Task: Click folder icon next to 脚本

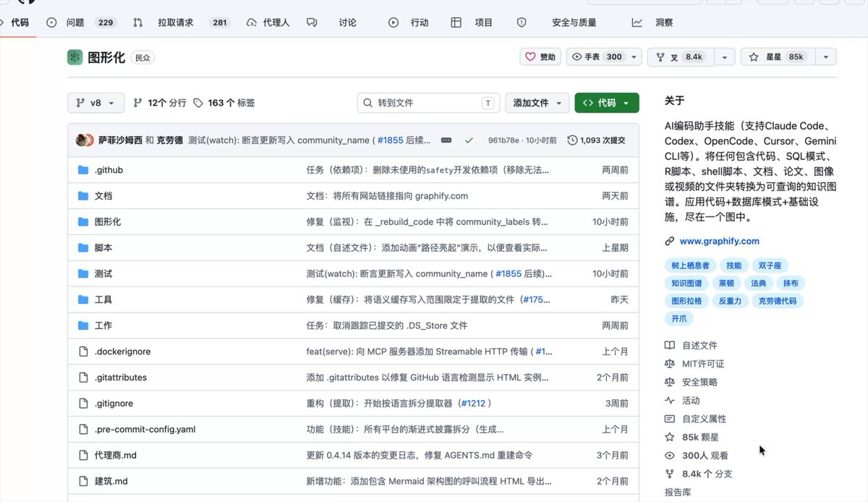Action: click(82, 247)
